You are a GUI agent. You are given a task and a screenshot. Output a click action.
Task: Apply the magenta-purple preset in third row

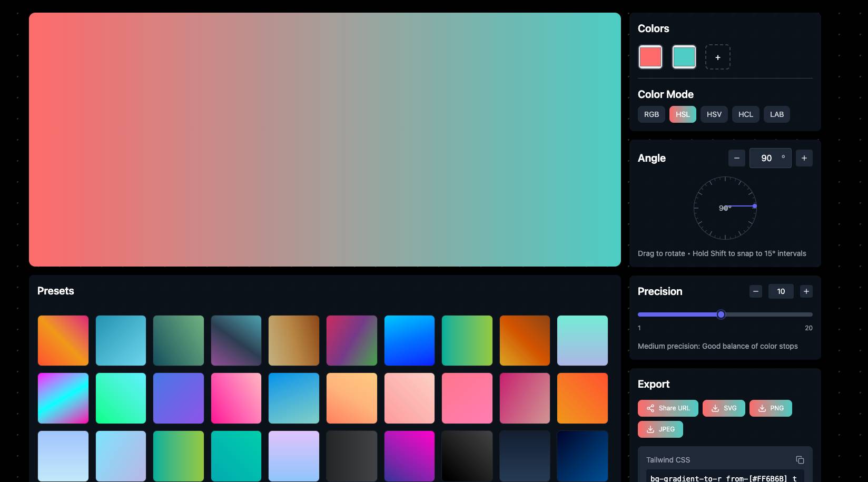409,456
